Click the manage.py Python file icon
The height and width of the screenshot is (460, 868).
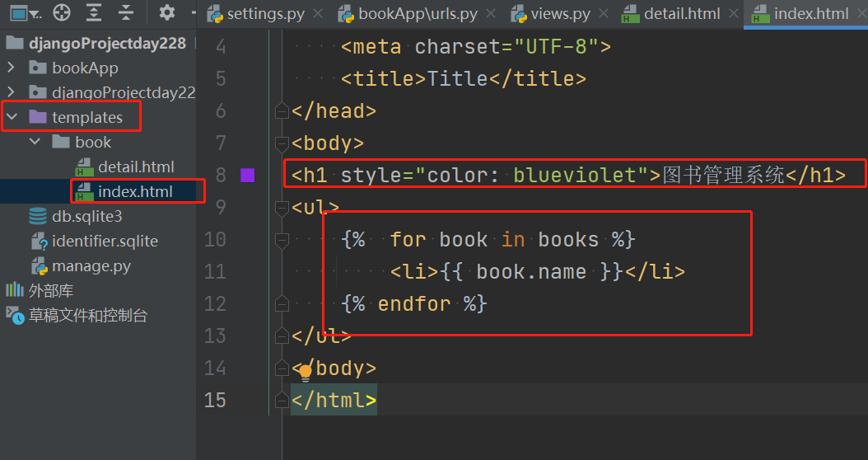point(40,266)
